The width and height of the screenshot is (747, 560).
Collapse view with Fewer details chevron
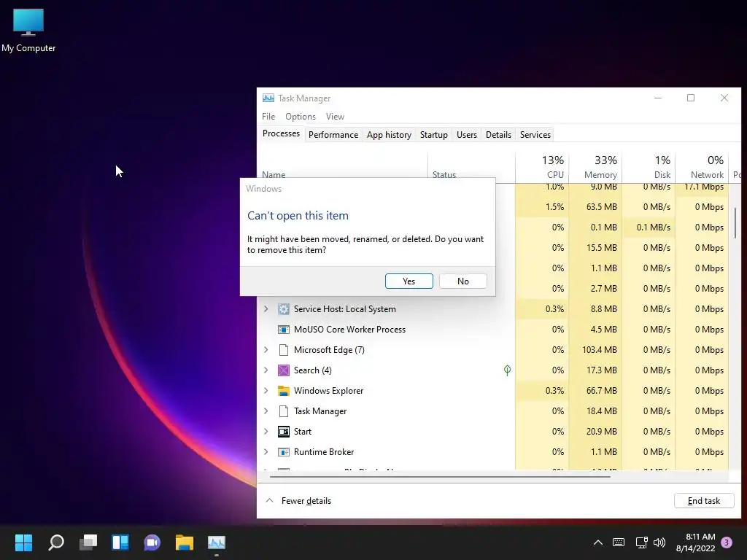tap(269, 500)
